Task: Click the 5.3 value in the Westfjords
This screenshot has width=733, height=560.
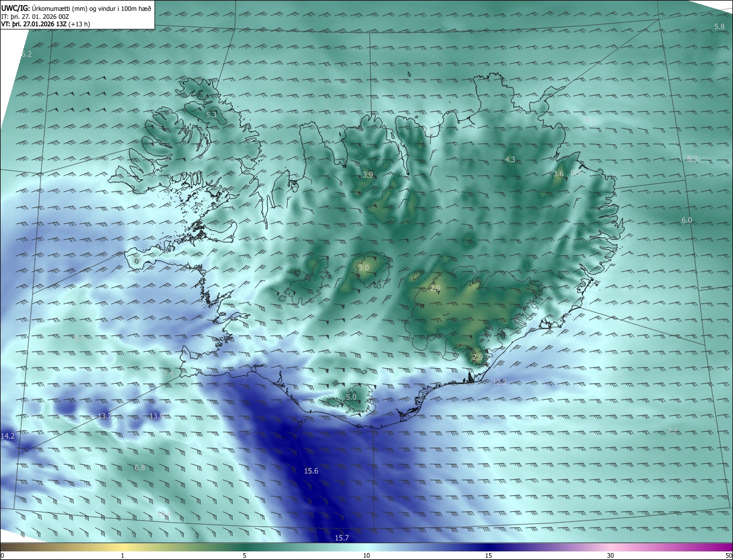Action: (211, 115)
